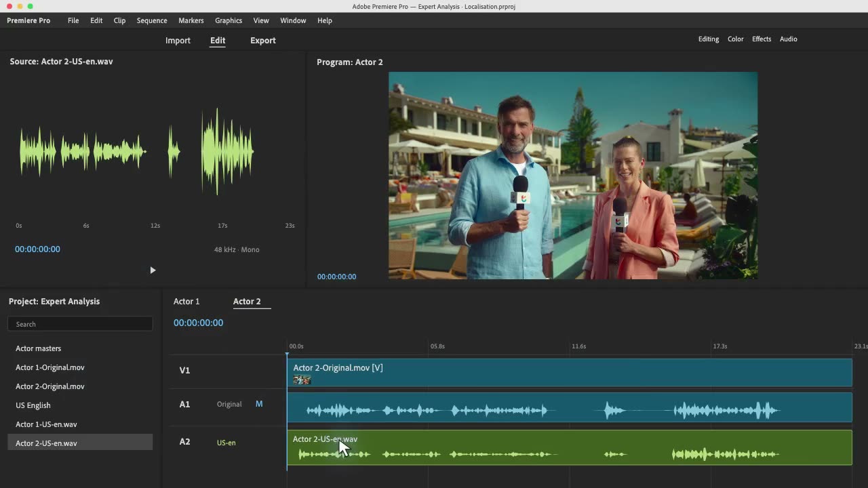
Task: Select the Effects workspace
Action: click(x=762, y=39)
